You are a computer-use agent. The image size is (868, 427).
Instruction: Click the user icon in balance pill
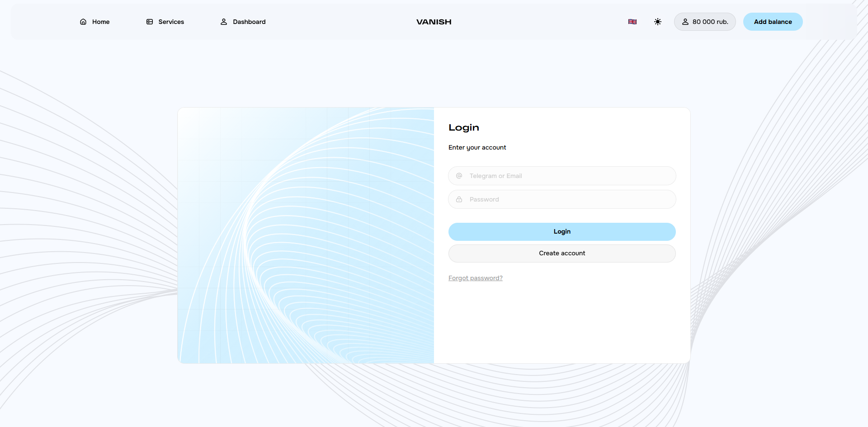point(685,22)
